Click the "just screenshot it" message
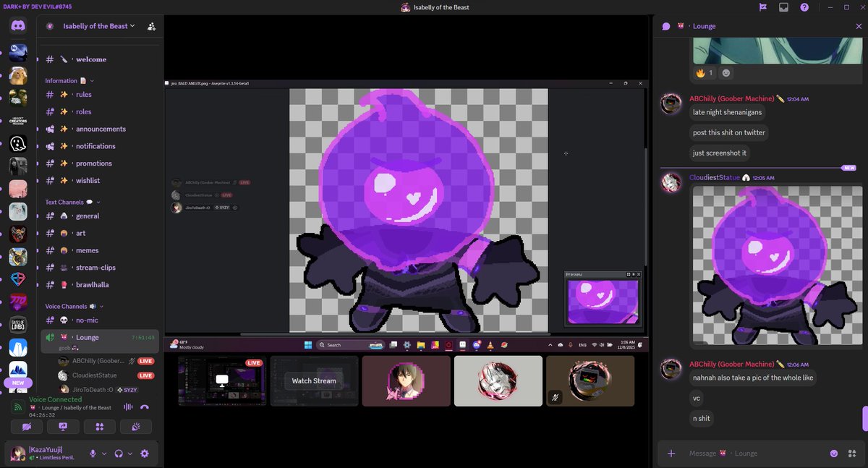 coord(720,153)
